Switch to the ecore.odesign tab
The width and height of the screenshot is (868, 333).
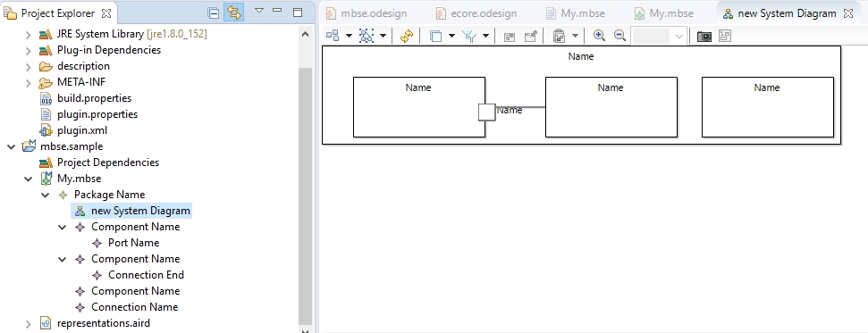[476, 13]
